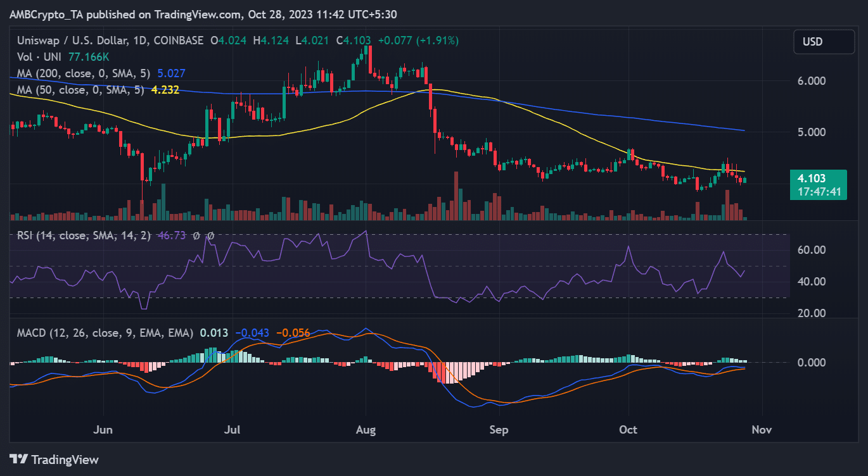Click the MACD indicator legend label
Image resolution: width=868 pixels, height=476 pixels.
pos(104,332)
